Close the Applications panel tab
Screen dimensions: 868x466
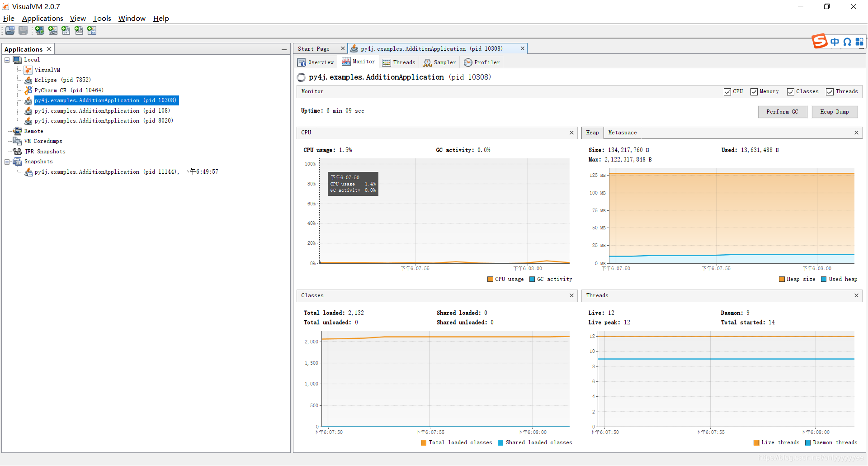49,49
